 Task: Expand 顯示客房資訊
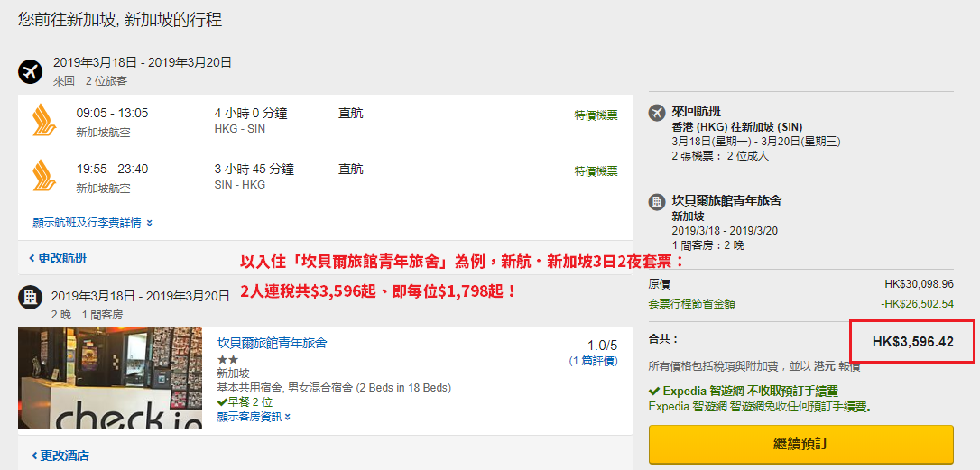pos(254,416)
